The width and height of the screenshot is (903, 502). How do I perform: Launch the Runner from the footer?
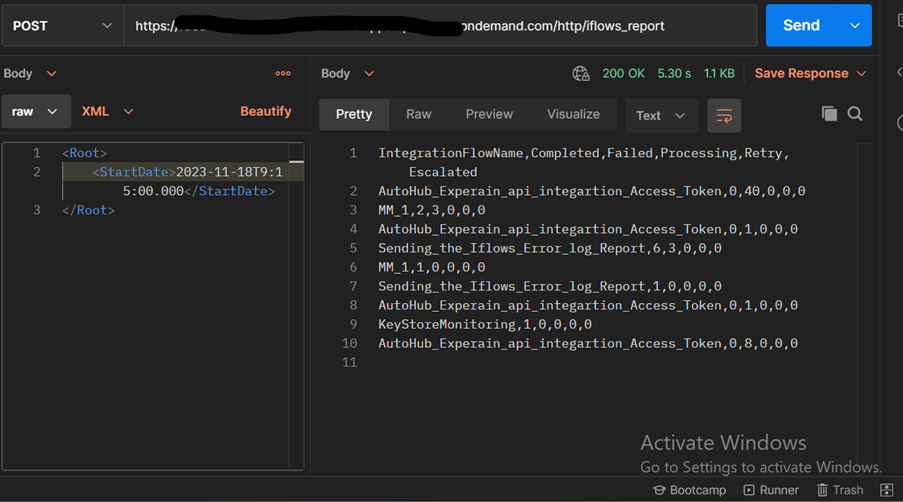pos(771,490)
